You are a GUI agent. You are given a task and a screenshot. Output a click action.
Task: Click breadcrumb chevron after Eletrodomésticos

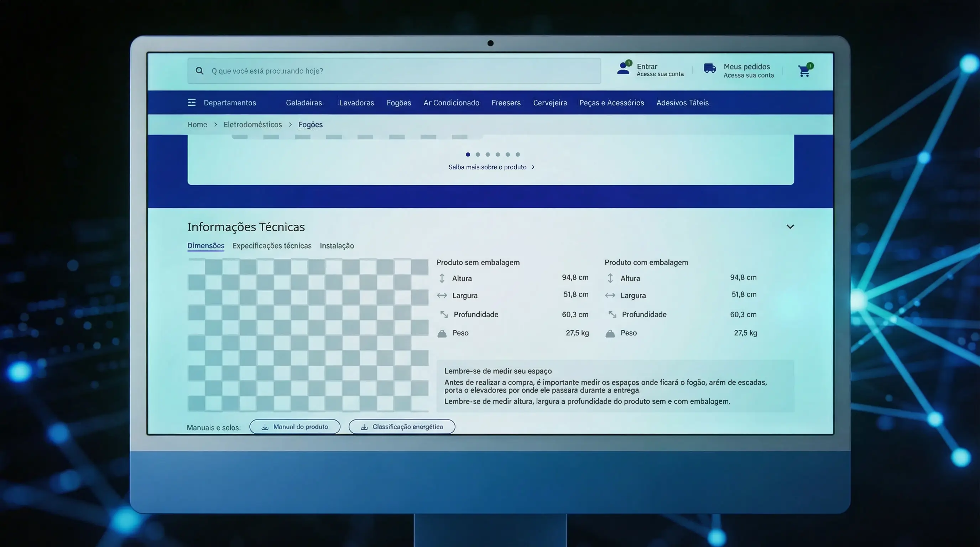coord(290,125)
